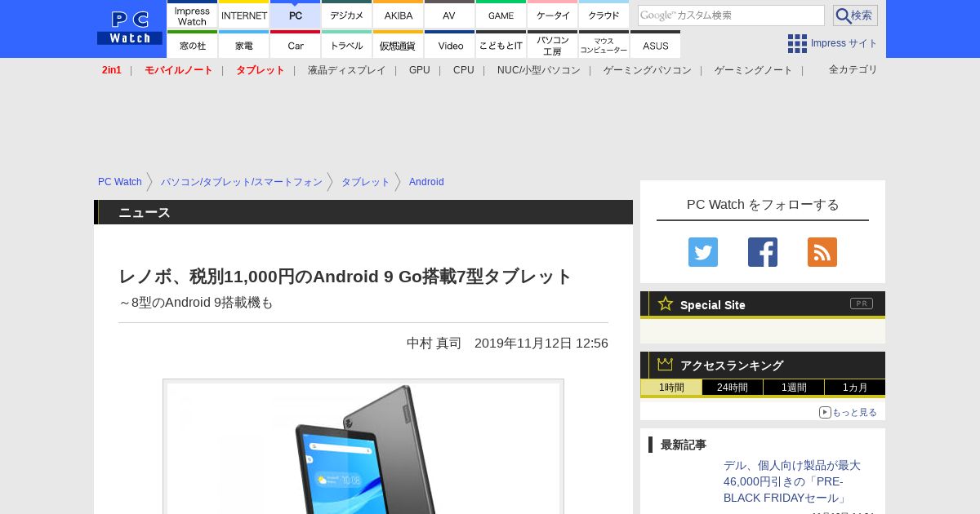This screenshot has width=980, height=514.
Task: Open the 窓の杜 nav tab
Action: (x=192, y=44)
